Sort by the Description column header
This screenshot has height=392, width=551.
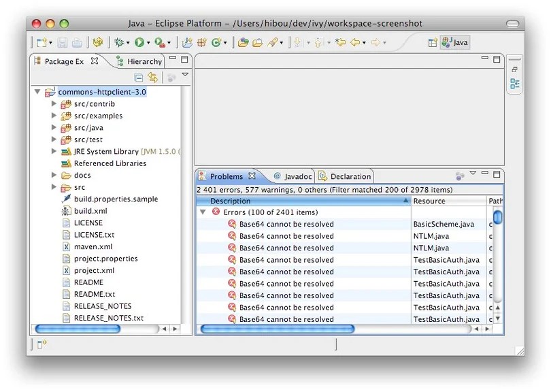(303, 201)
